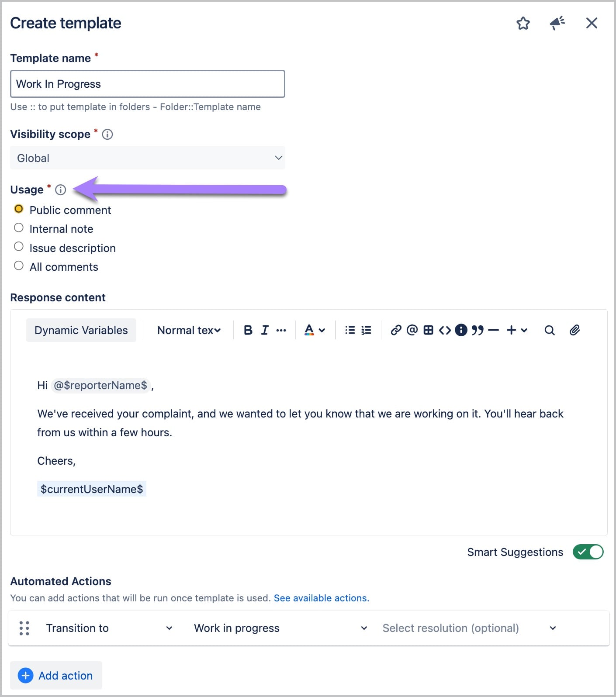The width and height of the screenshot is (616, 697).
Task: Click the Add action button
Action: coord(56,676)
